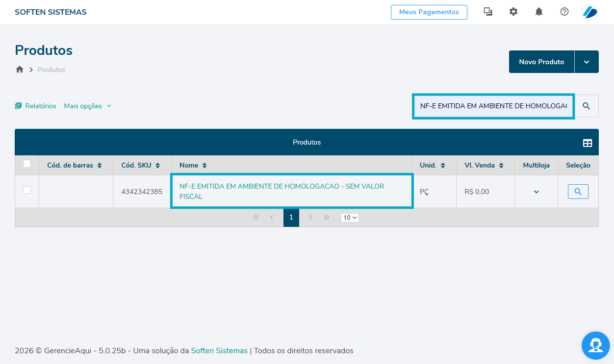Expand the Multiloja chevron in product row
614x364 pixels.
[x=536, y=192]
